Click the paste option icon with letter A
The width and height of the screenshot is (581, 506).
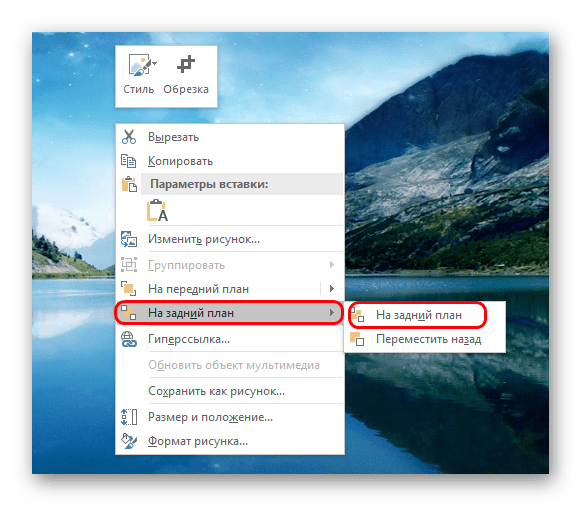coord(157,210)
